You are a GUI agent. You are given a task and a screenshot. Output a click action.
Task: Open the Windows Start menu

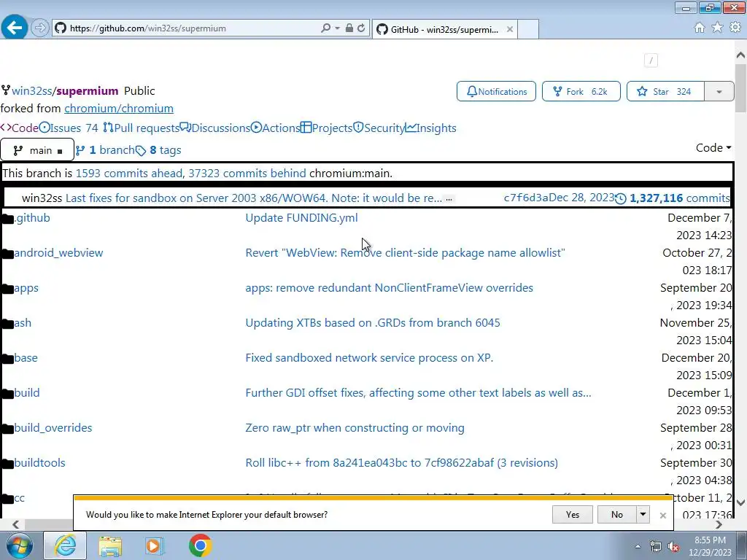click(18, 545)
